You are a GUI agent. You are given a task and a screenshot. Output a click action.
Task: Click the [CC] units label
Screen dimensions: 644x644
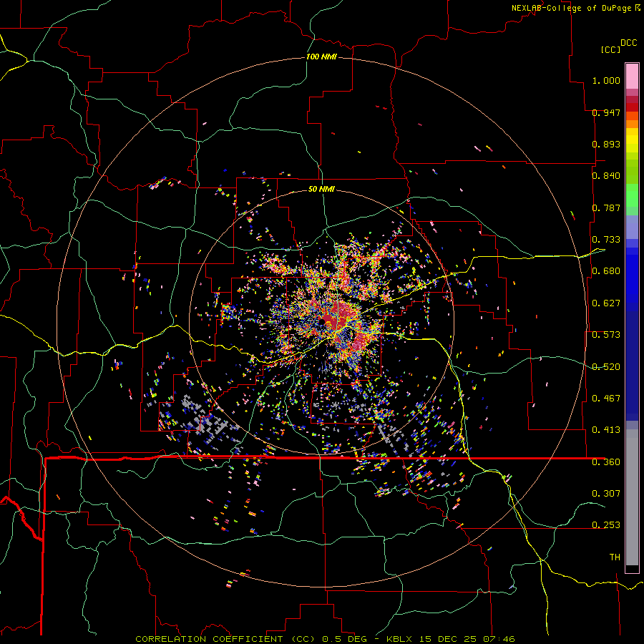click(610, 49)
